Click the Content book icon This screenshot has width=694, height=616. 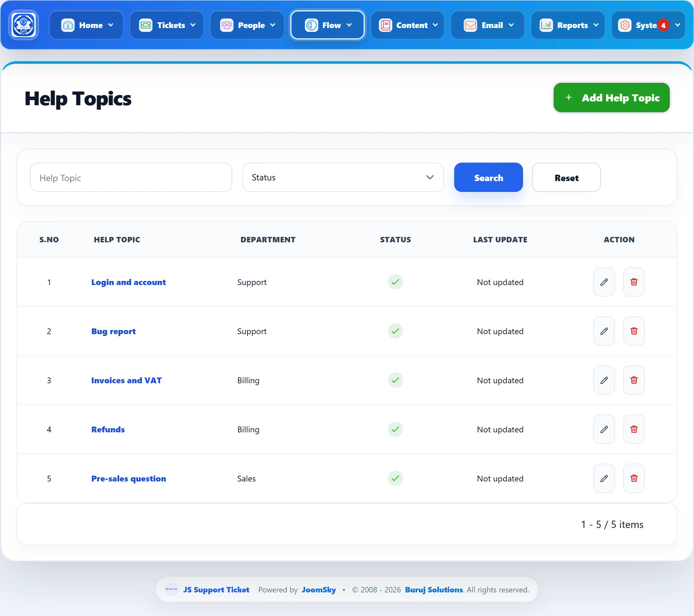385,25
